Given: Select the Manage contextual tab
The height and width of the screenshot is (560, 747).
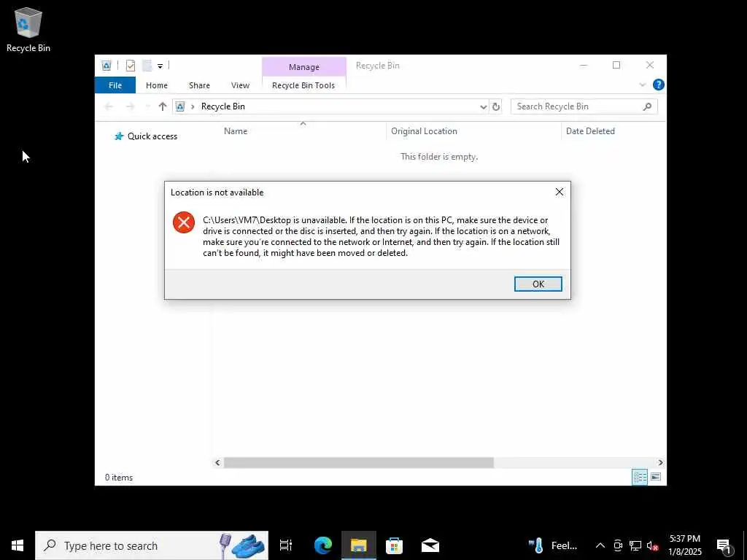Looking at the screenshot, I should [304, 67].
